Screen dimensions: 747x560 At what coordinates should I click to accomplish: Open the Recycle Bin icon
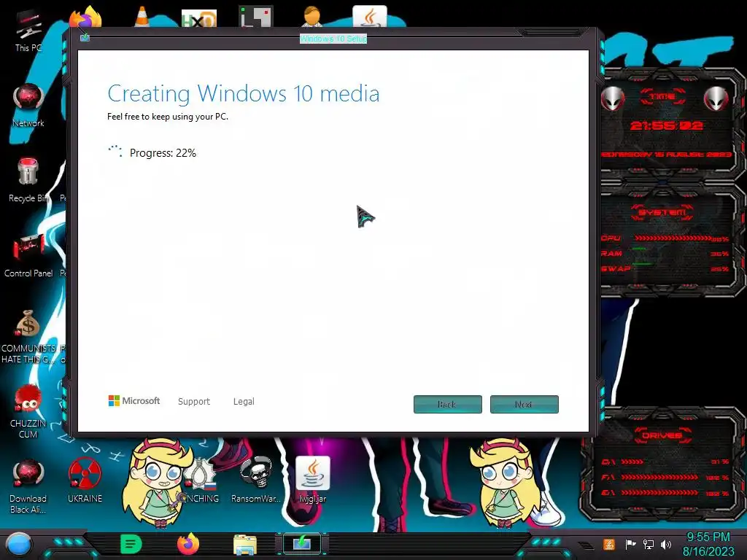point(28,179)
